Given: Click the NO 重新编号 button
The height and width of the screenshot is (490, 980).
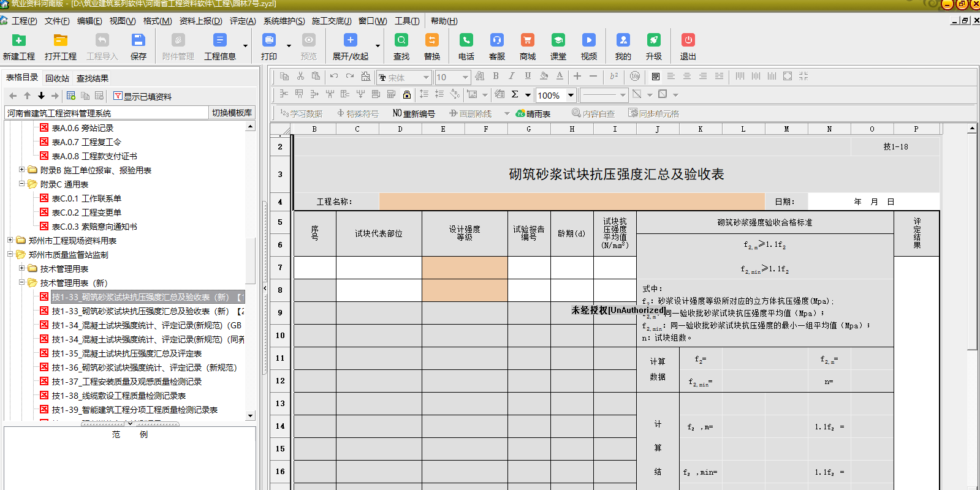Looking at the screenshot, I should 414,113.
